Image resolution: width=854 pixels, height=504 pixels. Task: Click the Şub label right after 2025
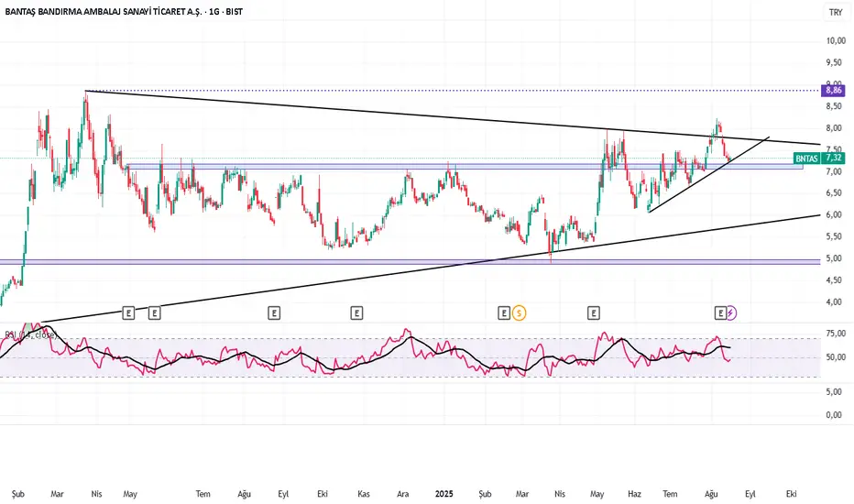pos(485,494)
